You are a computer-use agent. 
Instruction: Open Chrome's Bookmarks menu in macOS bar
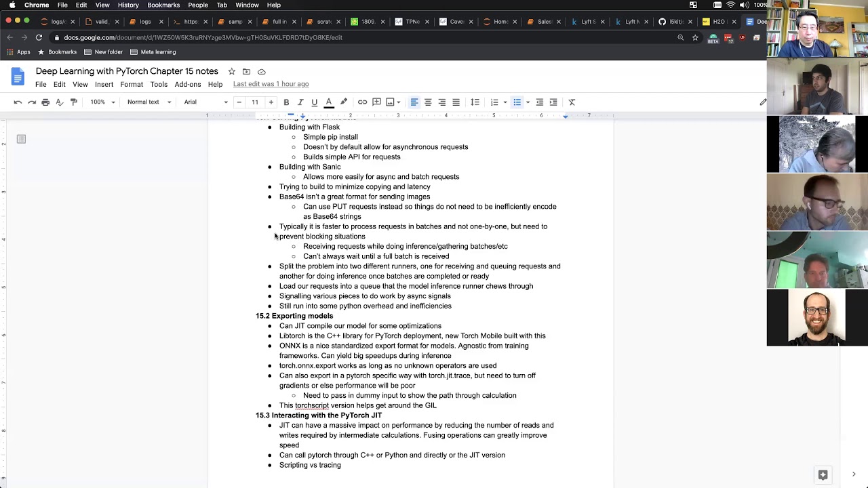[163, 5]
